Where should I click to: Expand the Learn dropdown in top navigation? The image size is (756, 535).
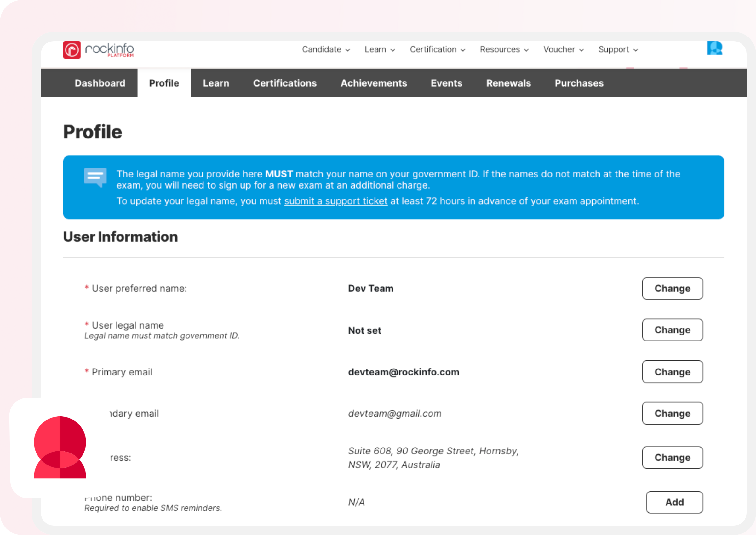click(x=380, y=49)
